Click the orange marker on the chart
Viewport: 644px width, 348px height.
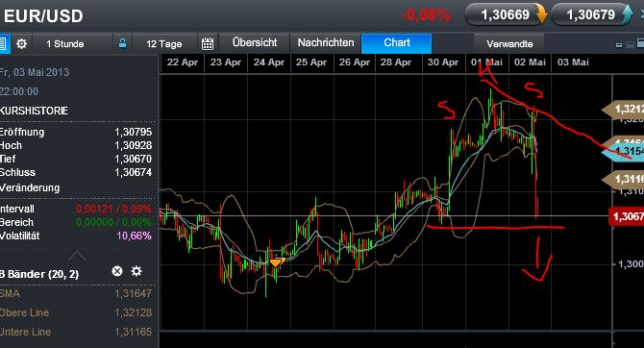point(277,261)
